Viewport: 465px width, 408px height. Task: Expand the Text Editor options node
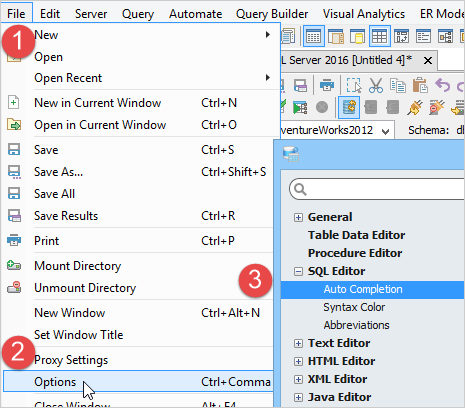pyautogui.click(x=298, y=343)
